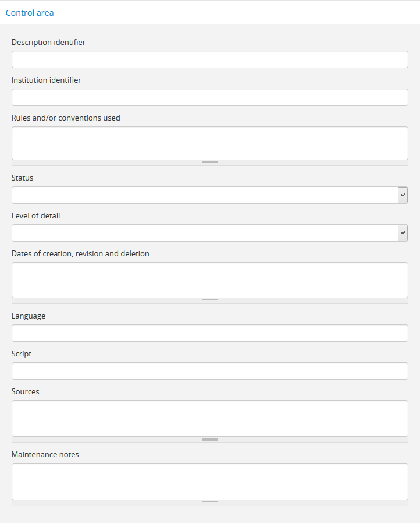This screenshot has height=523, width=420.
Task: Open the Status dropdown arrow
Action: [403, 195]
